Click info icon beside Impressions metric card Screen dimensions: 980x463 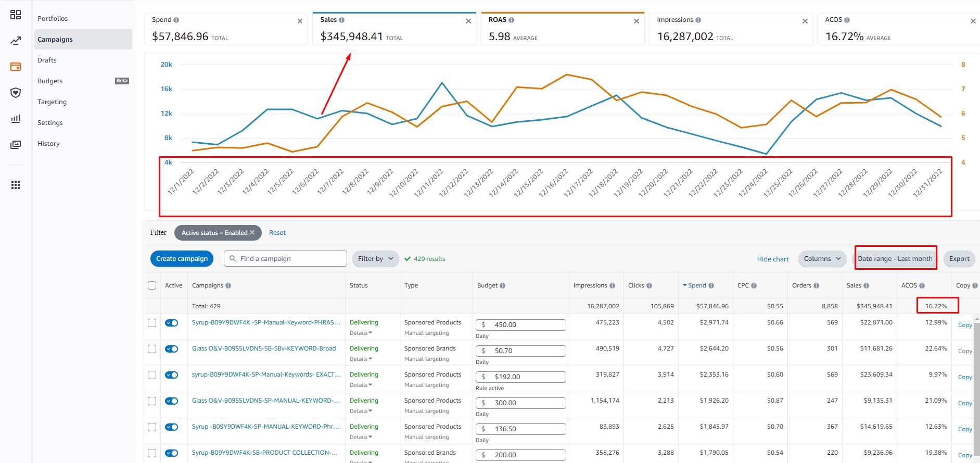pos(698,20)
